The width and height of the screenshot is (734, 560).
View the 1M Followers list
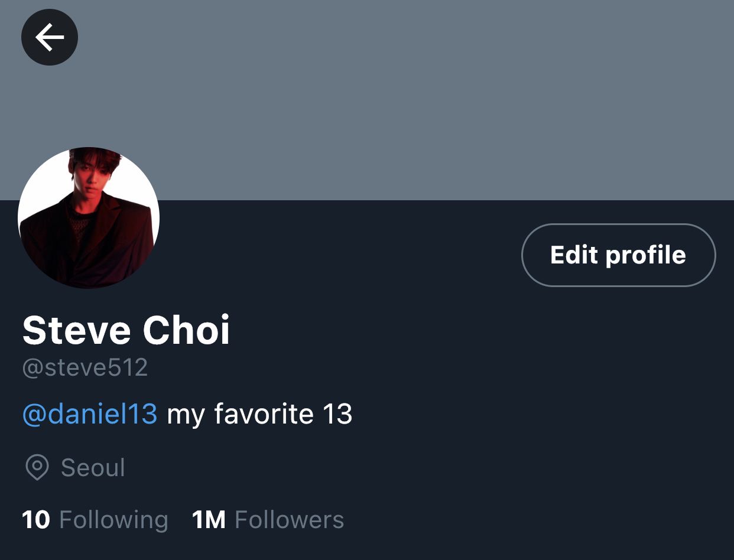click(x=268, y=520)
